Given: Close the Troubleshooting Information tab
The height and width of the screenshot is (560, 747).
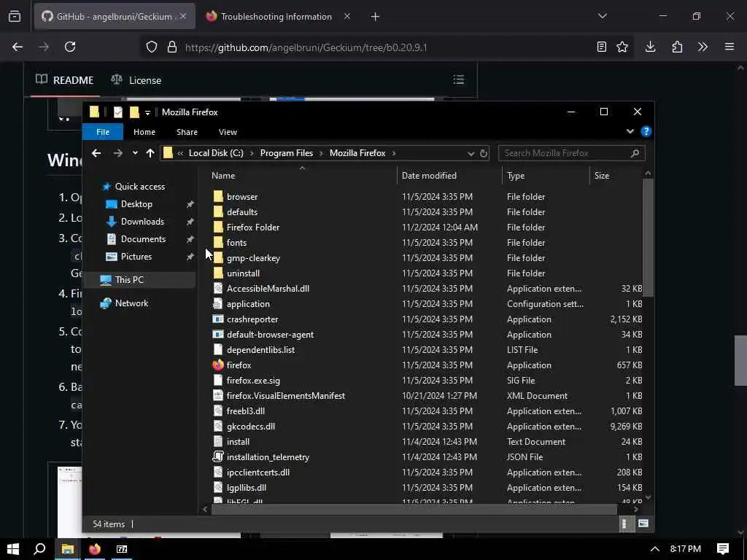Looking at the screenshot, I should [x=347, y=16].
